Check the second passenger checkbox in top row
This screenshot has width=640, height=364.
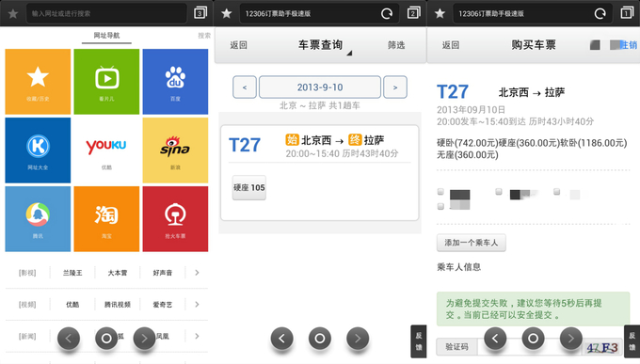[x=499, y=191]
